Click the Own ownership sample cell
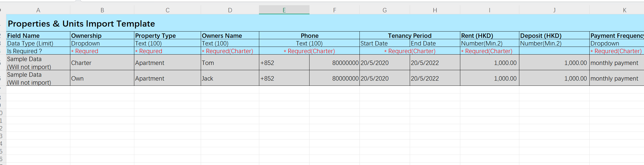The height and width of the screenshot is (165, 644). (x=102, y=78)
